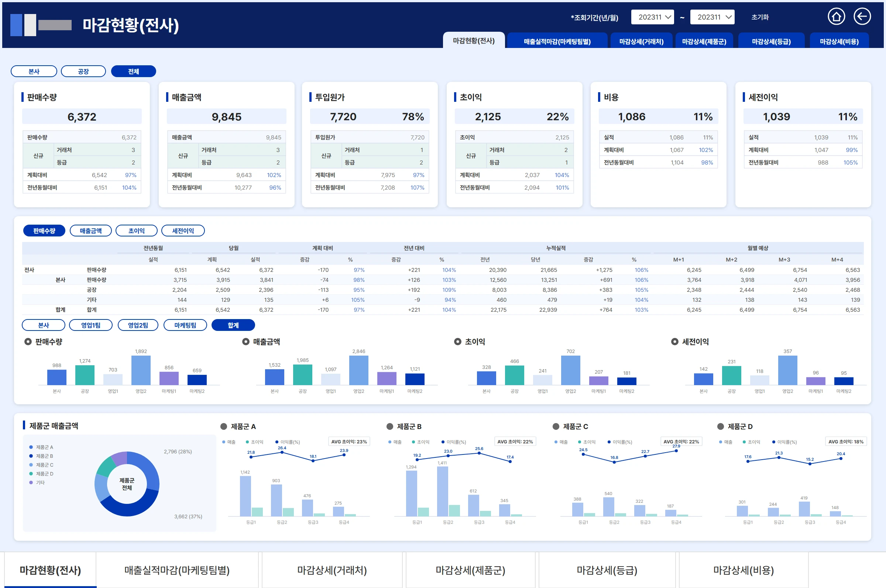886x588 pixels.
Task: Select the 공장 filter pill
Action: (x=83, y=71)
